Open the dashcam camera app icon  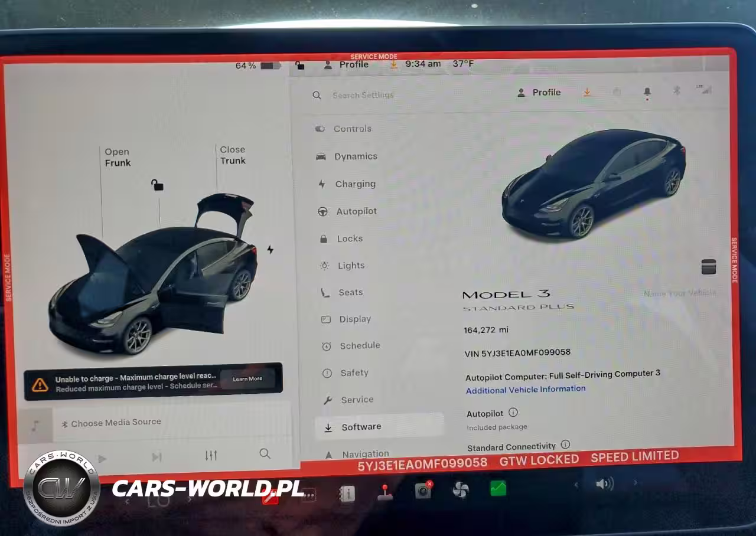(423, 491)
